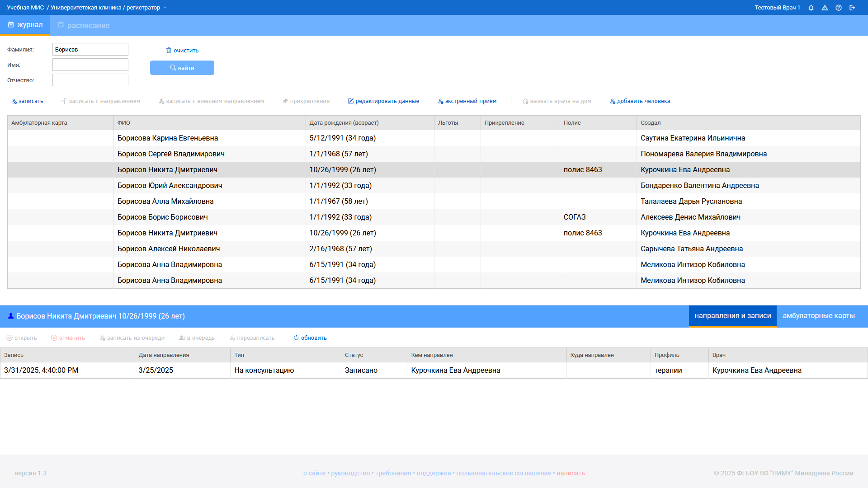
Task: Click the warning triangle icon
Action: pyautogui.click(x=825, y=8)
